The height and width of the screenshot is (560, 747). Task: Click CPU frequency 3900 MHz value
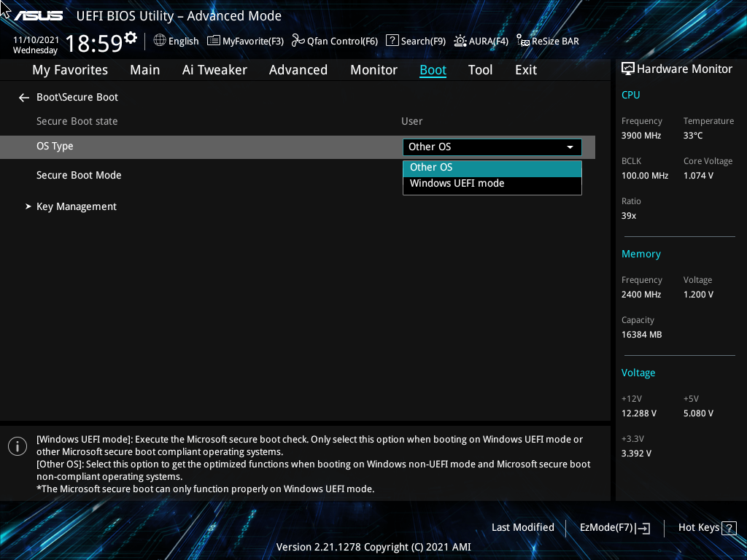coord(640,136)
